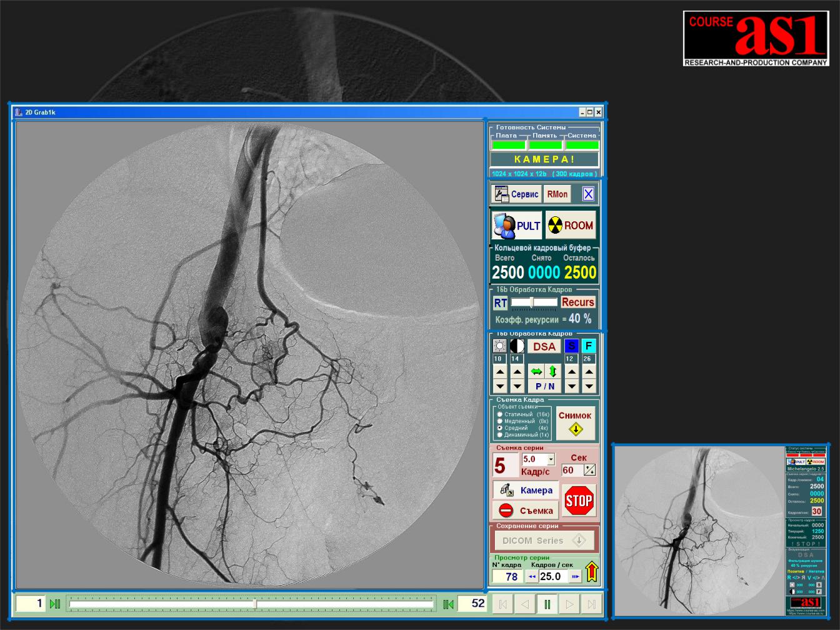
Task: Decrease the F filter value with down arrow
Action: coord(589,386)
